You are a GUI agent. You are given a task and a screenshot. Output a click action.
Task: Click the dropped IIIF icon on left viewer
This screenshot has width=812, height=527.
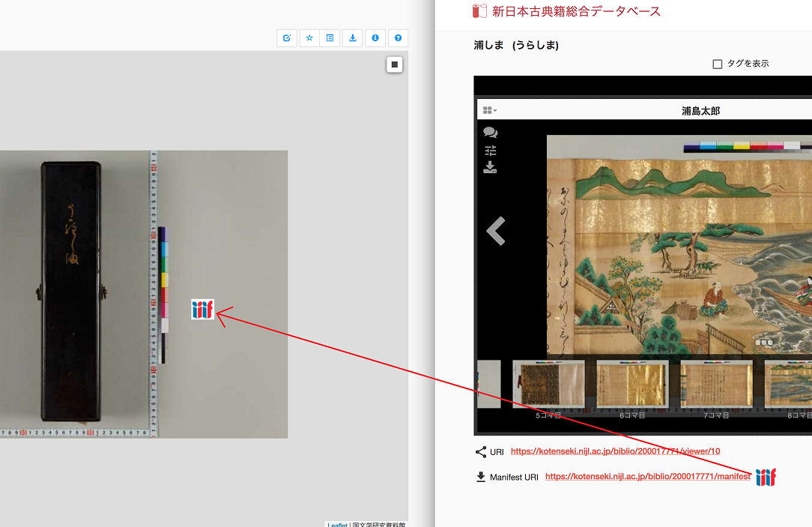point(202,310)
